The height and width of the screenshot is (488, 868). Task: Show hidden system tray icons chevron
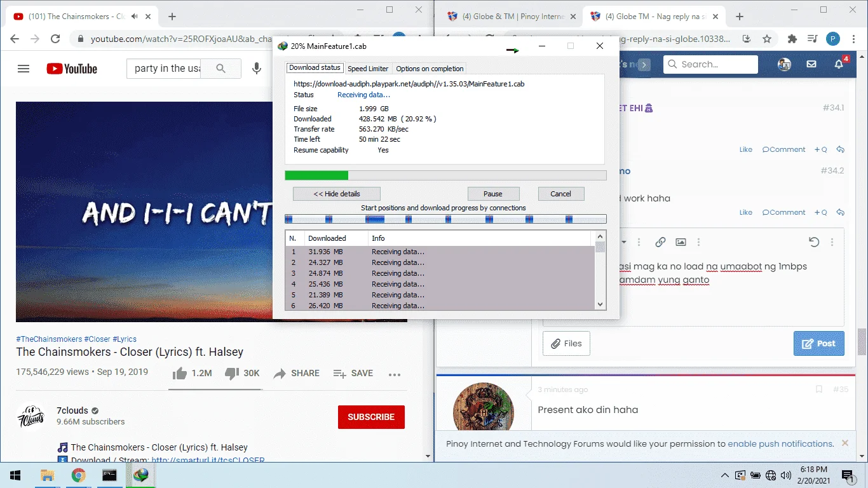pos(724,475)
